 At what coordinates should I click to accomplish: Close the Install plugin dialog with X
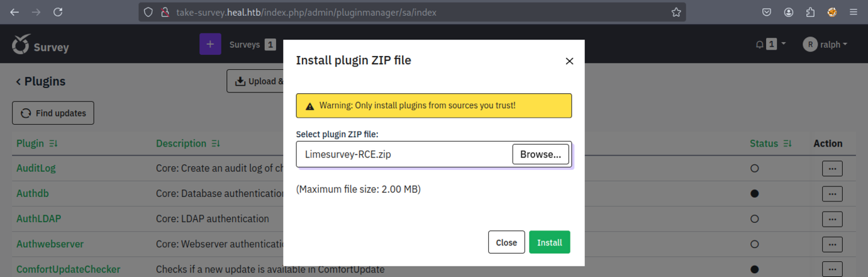[x=569, y=61]
